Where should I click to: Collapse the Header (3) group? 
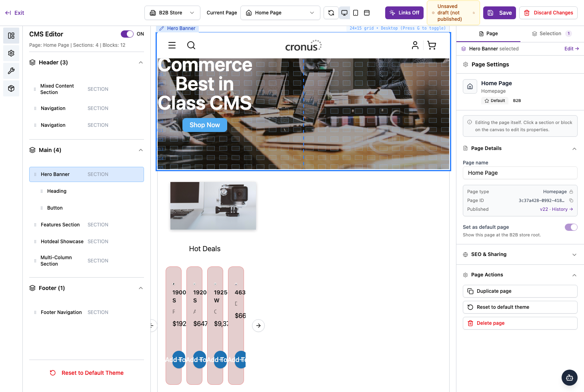point(141,62)
